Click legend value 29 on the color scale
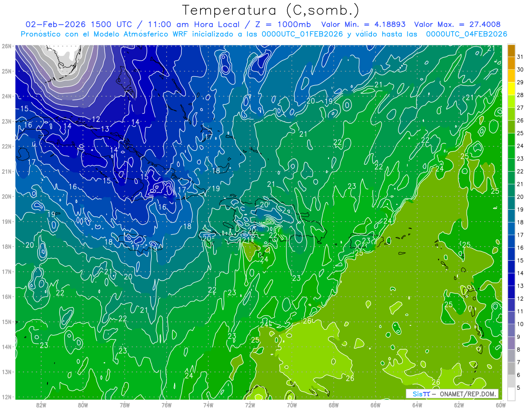This screenshot has height=411, width=532. coord(520,82)
